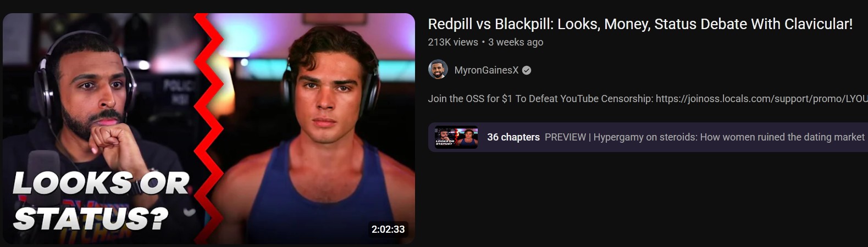Viewport: 868px width, 247px height.
Task: Click the 2:02:33 duration badge
Action: pos(388,229)
